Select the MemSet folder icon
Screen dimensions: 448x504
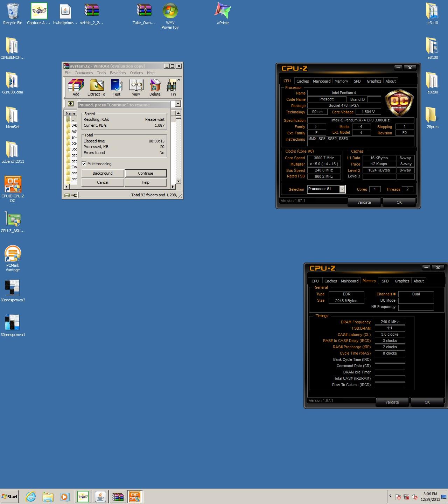(x=13, y=118)
